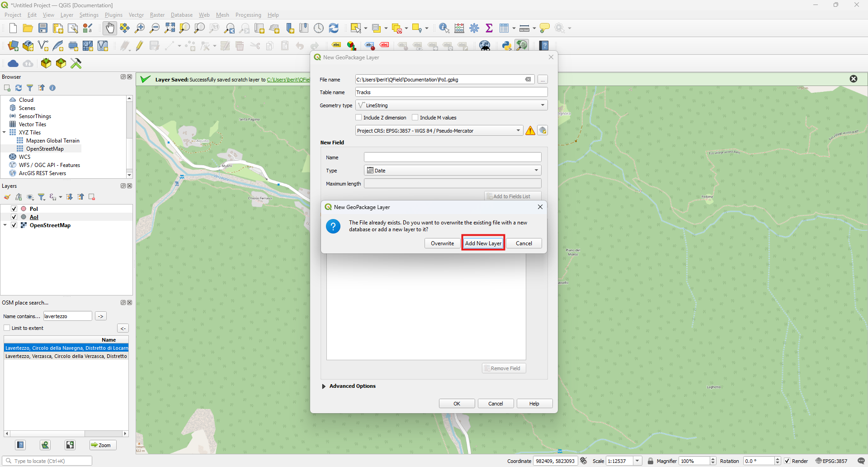Toggle PoI layer visibility checkbox
The width and height of the screenshot is (868, 467).
[14, 209]
